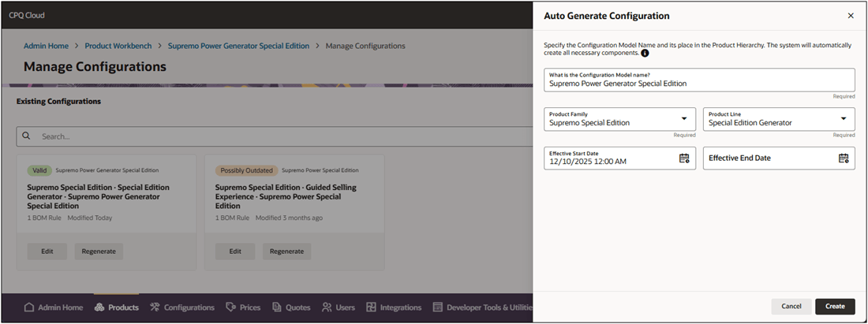
Task: Open the Guided Selling Experience configuration card title
Action: tap(286, 196)
